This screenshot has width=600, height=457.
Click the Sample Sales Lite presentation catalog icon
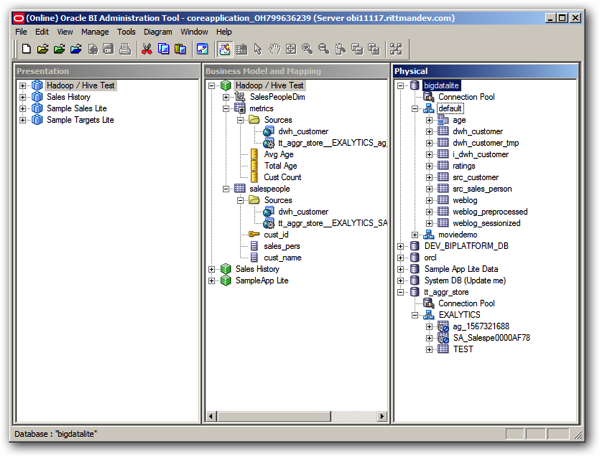point(37,108)
